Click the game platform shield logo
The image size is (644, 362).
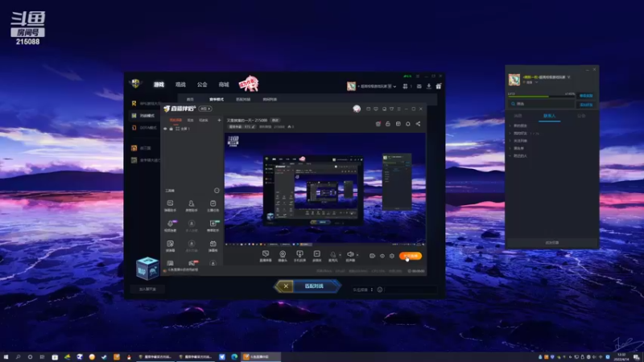[135, 84]
